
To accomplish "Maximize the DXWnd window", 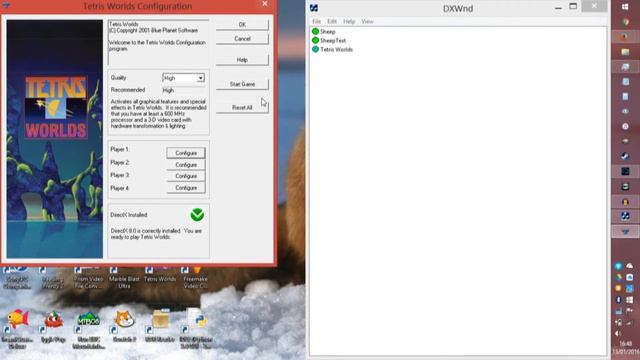I will 573,7.
